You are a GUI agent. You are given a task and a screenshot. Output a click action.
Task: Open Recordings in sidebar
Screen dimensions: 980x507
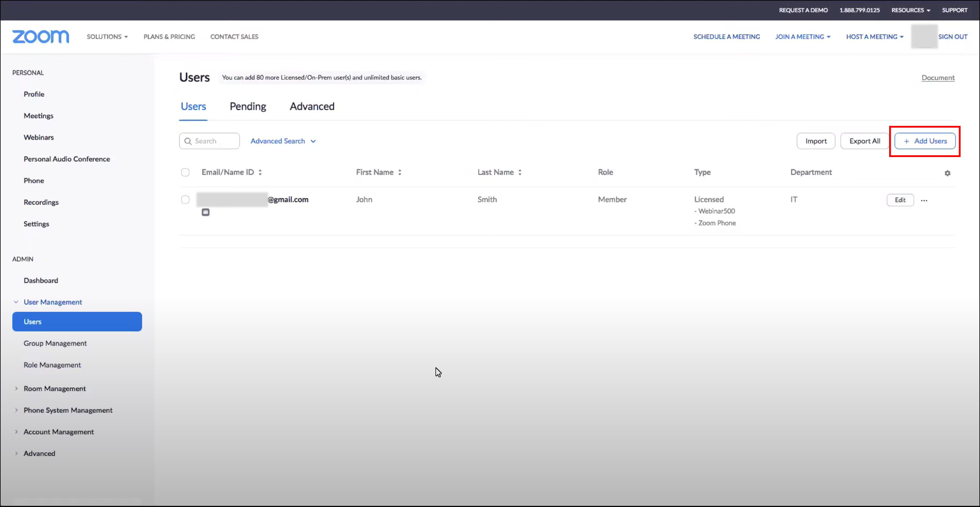[x=41, y=202]
